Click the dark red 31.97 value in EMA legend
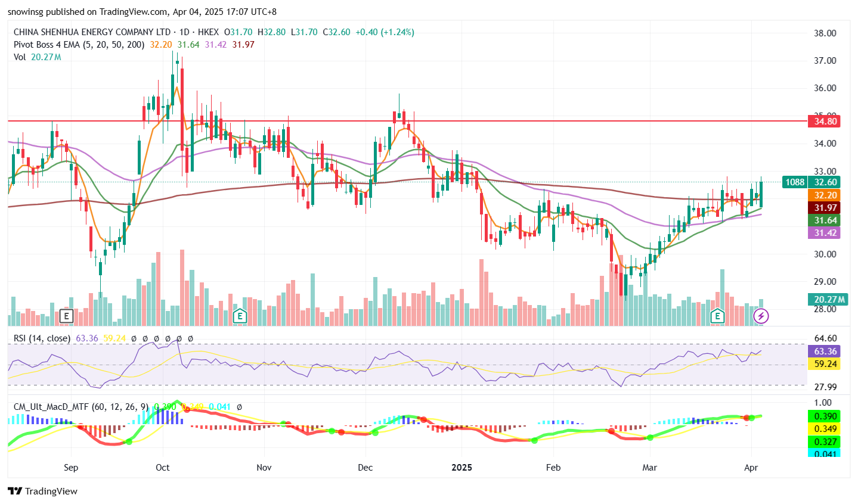Screen dimensions: 858x504 pyautogui.click(x=243, y=45)
